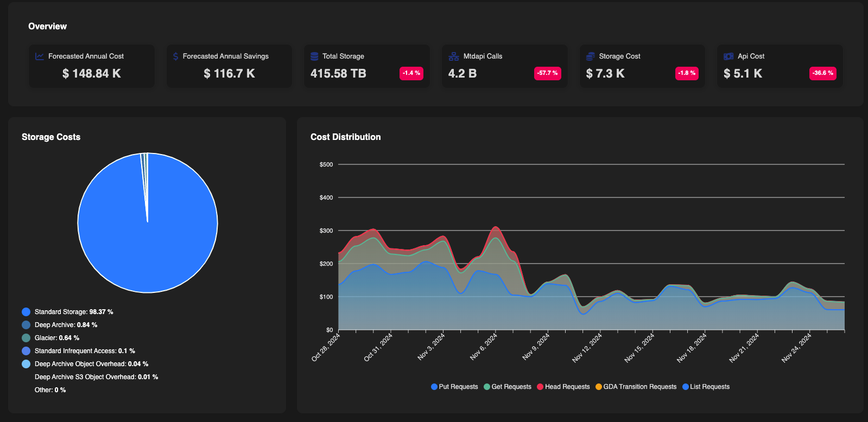868x422 pixels.
Task: Click the Glacier: 0.64 % label
Action: [57, 338]
